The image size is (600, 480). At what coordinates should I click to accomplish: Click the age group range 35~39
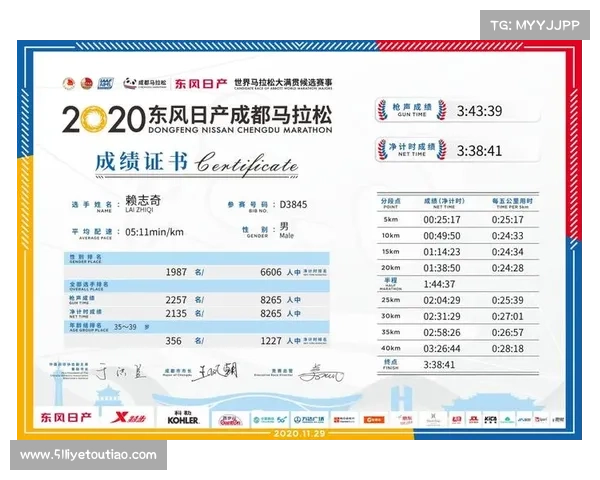[x=125, y=327]
